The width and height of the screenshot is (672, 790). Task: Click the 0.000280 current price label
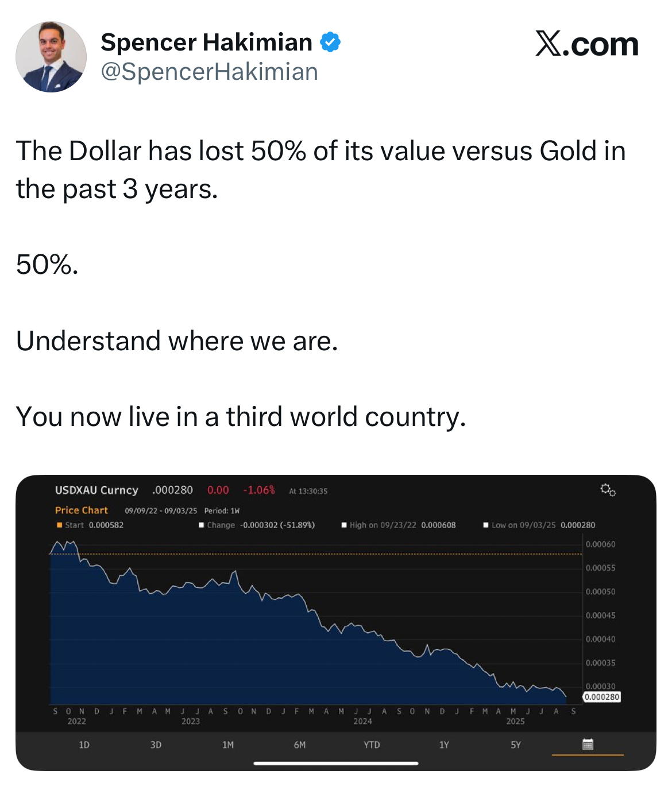coord(602,697)
